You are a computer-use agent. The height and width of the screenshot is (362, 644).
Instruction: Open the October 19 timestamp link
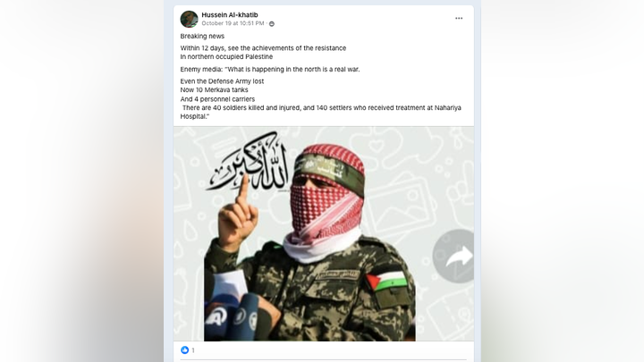tap(233, 23)
